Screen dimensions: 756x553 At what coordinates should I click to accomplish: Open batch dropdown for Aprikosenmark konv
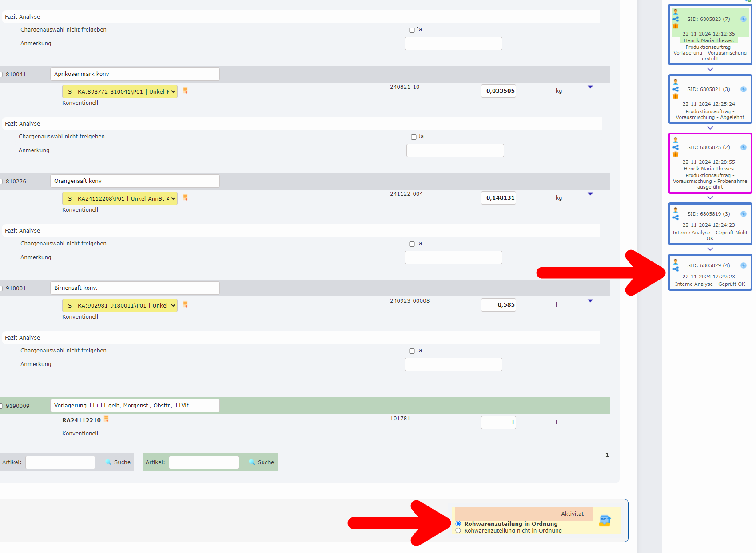click(120, 91)
